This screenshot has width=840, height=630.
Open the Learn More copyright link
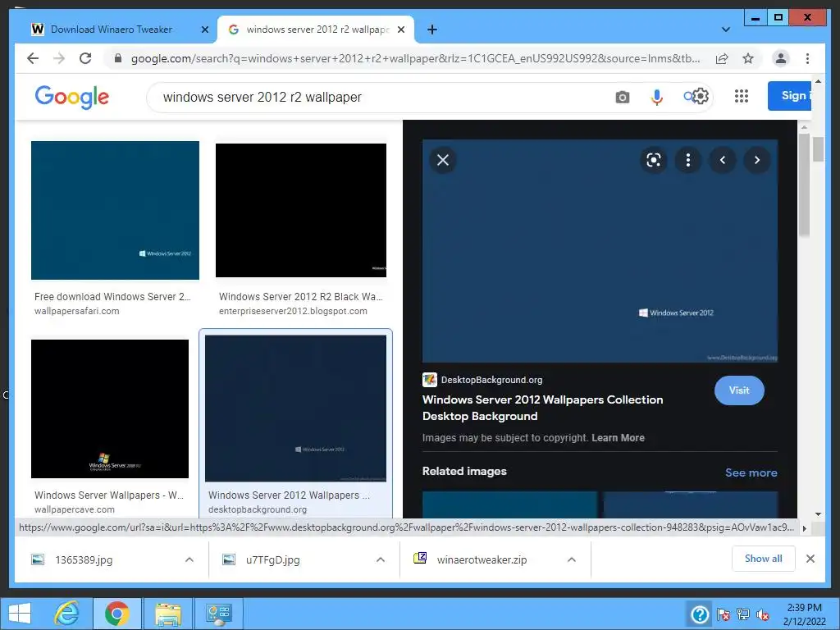(x=618, y=438)
